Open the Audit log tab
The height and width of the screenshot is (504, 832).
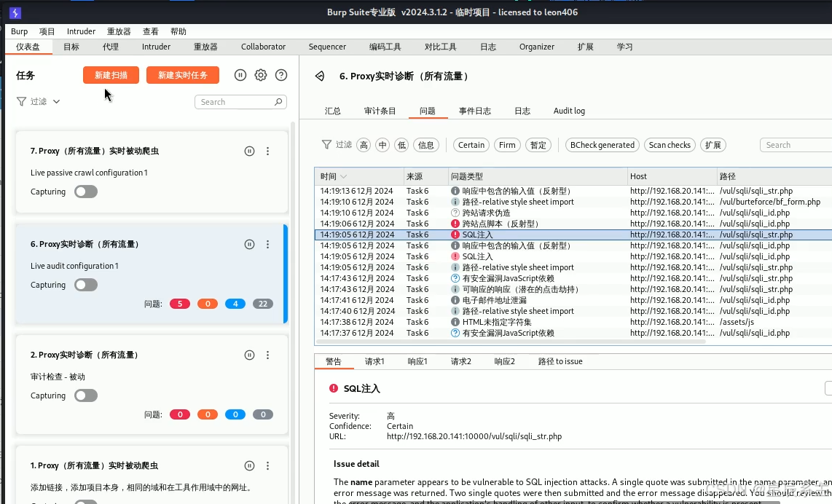[x=569, y=111]
